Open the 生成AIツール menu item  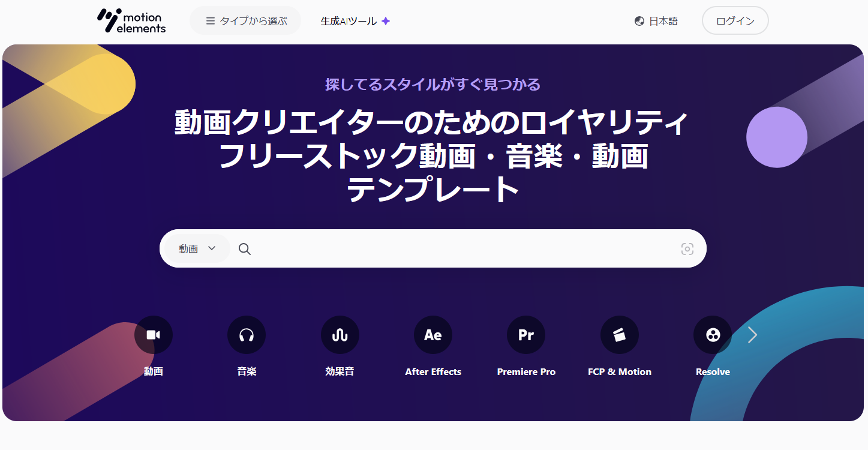350,20
